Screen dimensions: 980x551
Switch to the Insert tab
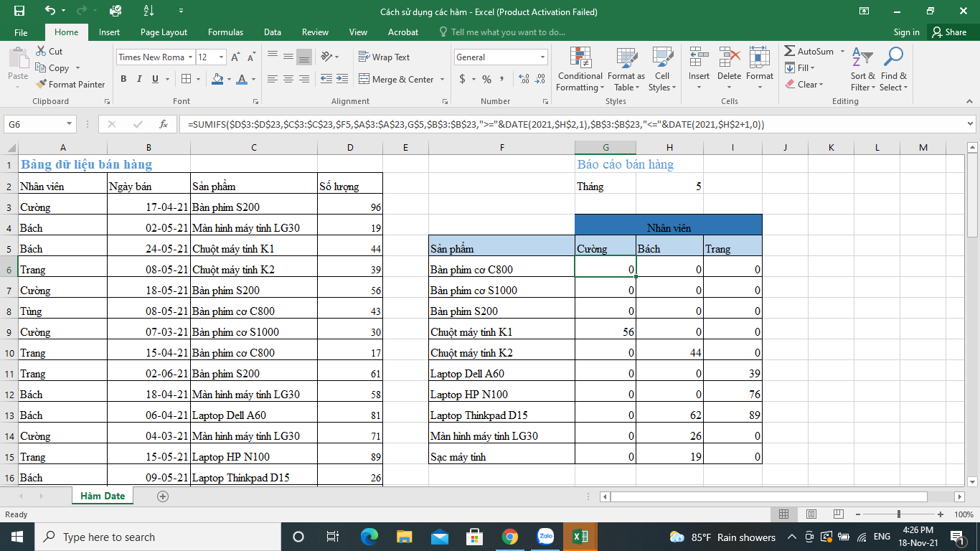pyautogui.click(x=110, y=32)
